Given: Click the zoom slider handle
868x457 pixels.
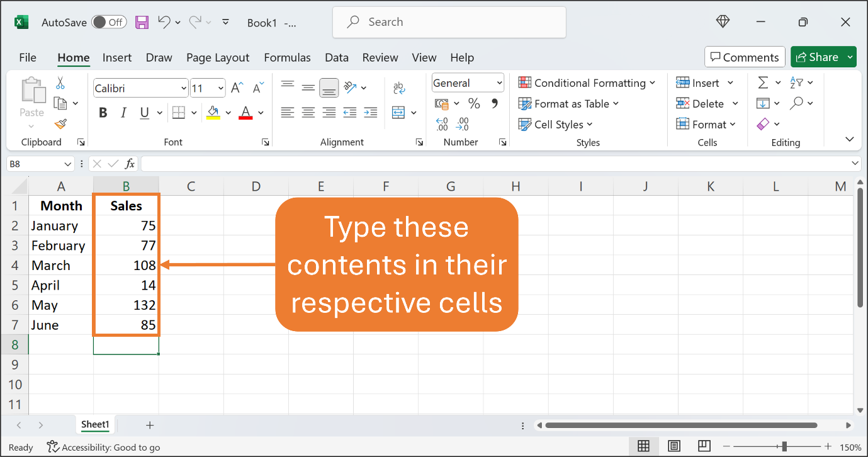Looking at the screenshot, I should coord(784,446).
